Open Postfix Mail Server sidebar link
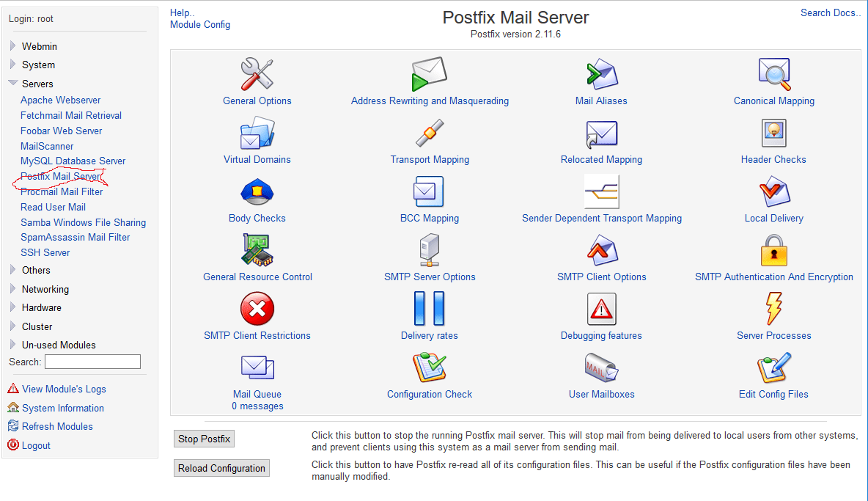 (x=61, y=176)
